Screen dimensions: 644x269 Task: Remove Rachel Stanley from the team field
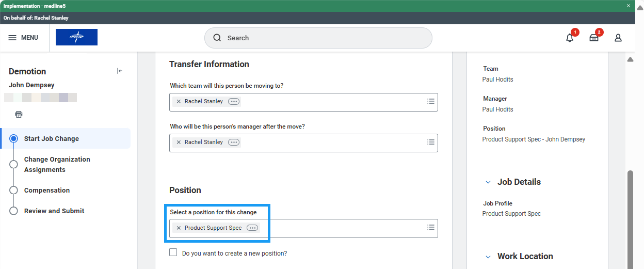[x=179, y=101]
